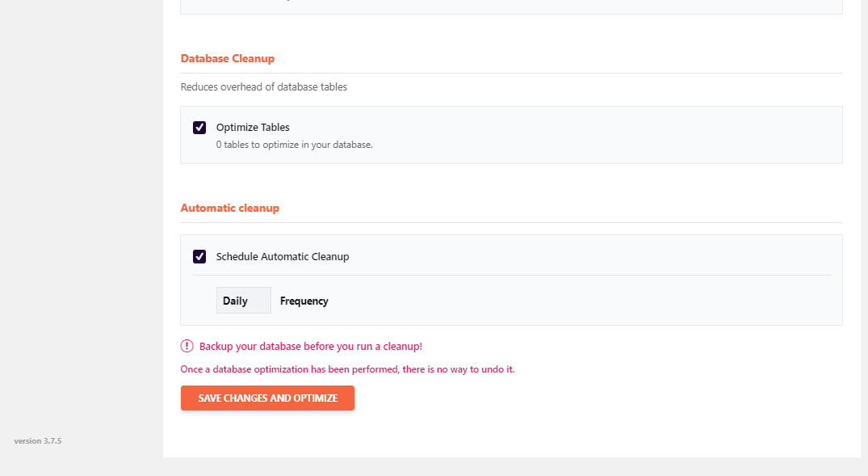The height and width of the screenshot is (476, 868).
Task: Click the Frequency label
Action: point(304,301)
